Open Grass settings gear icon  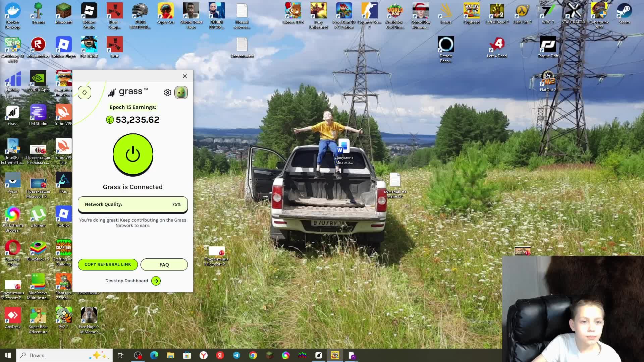pos(168,93)
